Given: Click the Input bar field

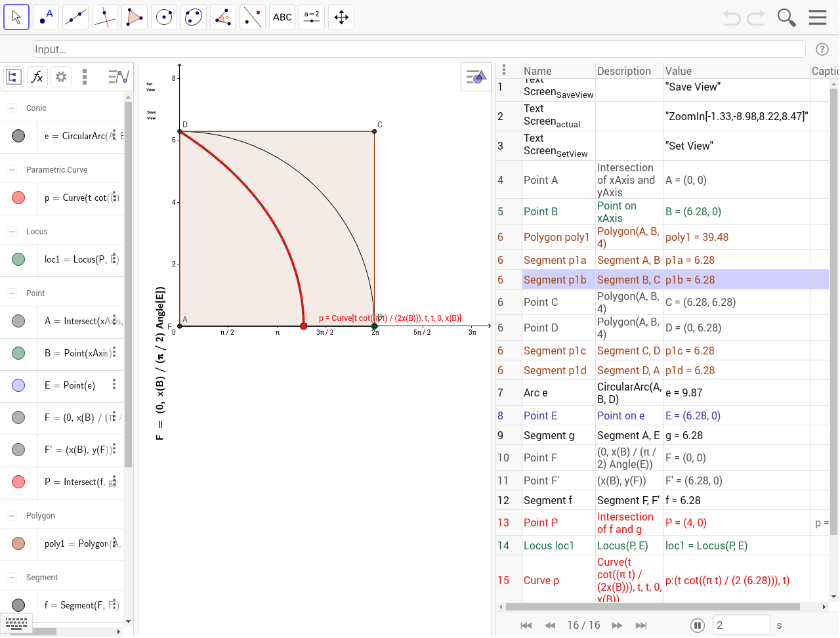Looking at the screenshot, I should pos(419,49).
